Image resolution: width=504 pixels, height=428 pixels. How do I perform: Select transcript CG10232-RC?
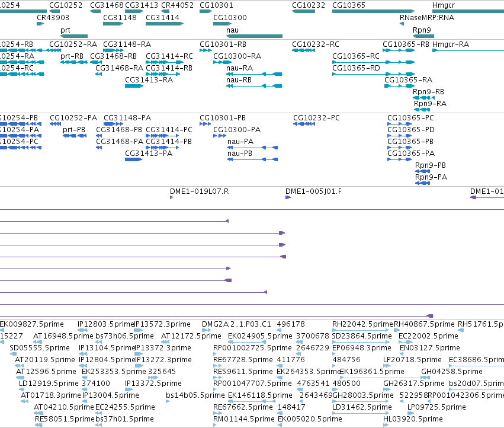pos(303,50)
